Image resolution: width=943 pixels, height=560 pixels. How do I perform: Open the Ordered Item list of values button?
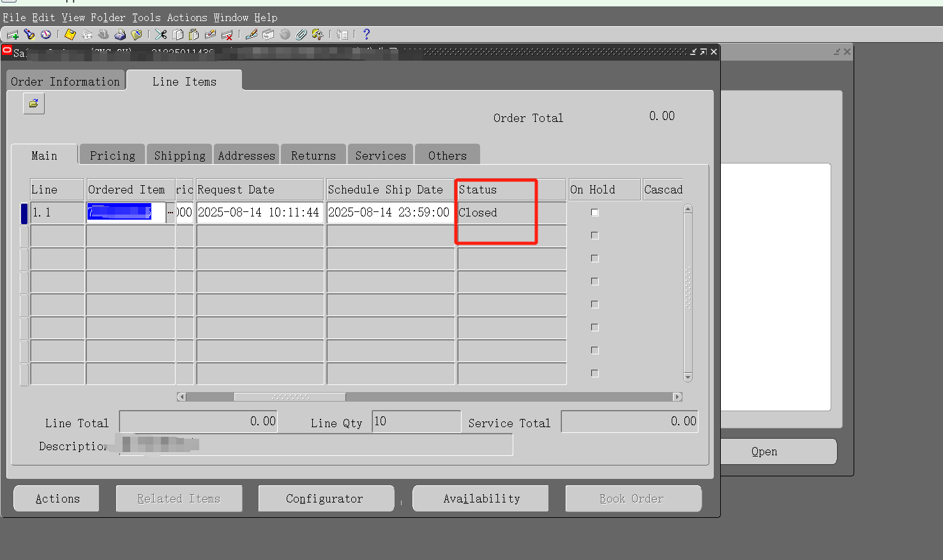[170, 213]
